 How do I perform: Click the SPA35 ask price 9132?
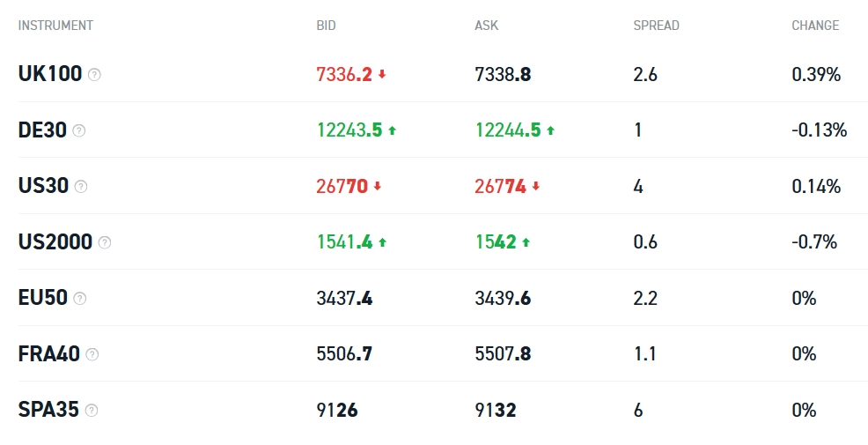(x=496, y=411)
